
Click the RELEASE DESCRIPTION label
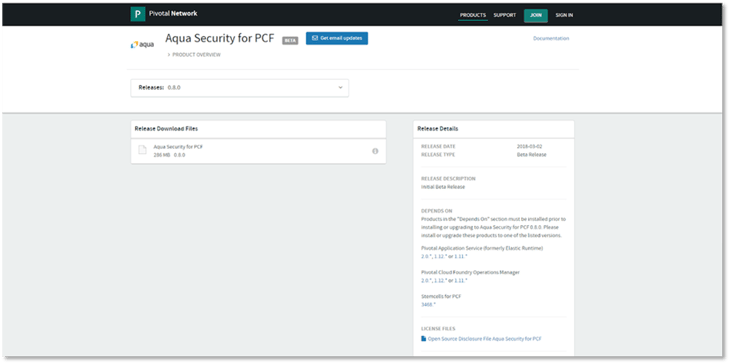coord(448,178)
